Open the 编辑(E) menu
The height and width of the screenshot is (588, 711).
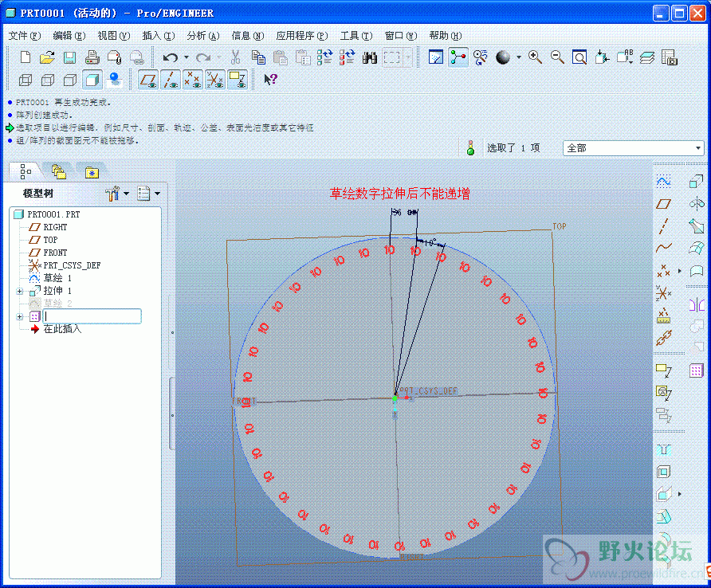69,36
